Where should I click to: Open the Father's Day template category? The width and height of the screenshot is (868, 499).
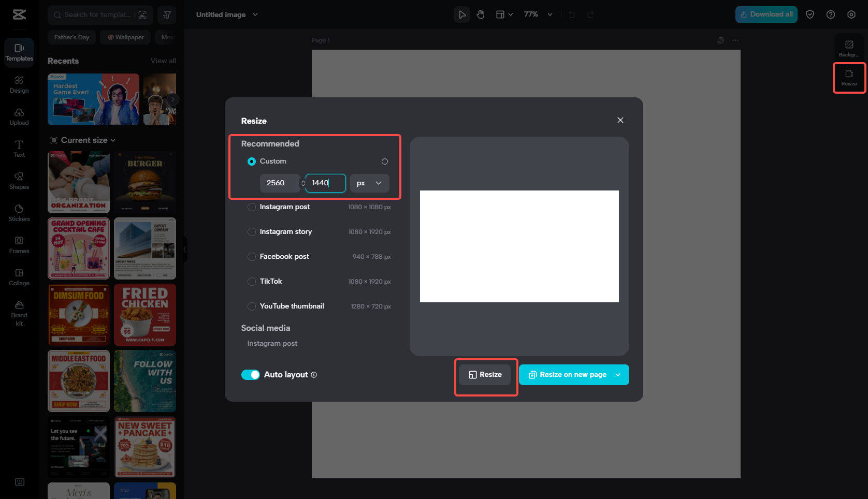[x=71, y=37]
